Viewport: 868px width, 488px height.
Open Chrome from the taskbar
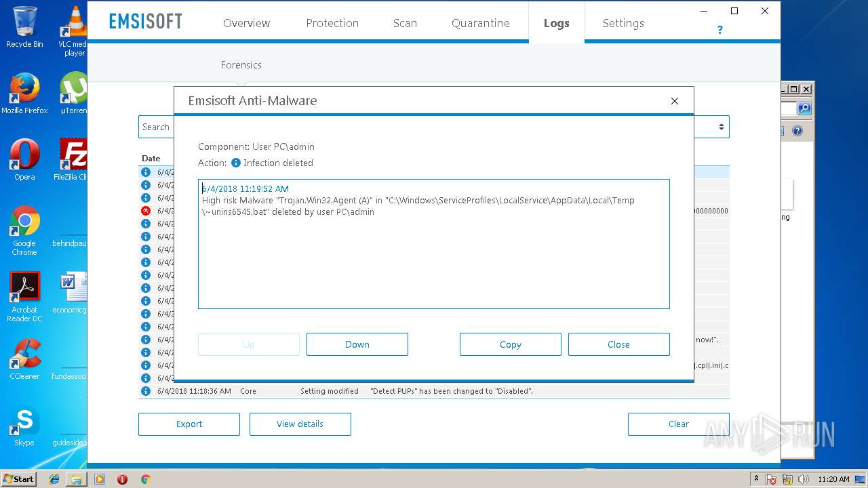click(145, 479)
